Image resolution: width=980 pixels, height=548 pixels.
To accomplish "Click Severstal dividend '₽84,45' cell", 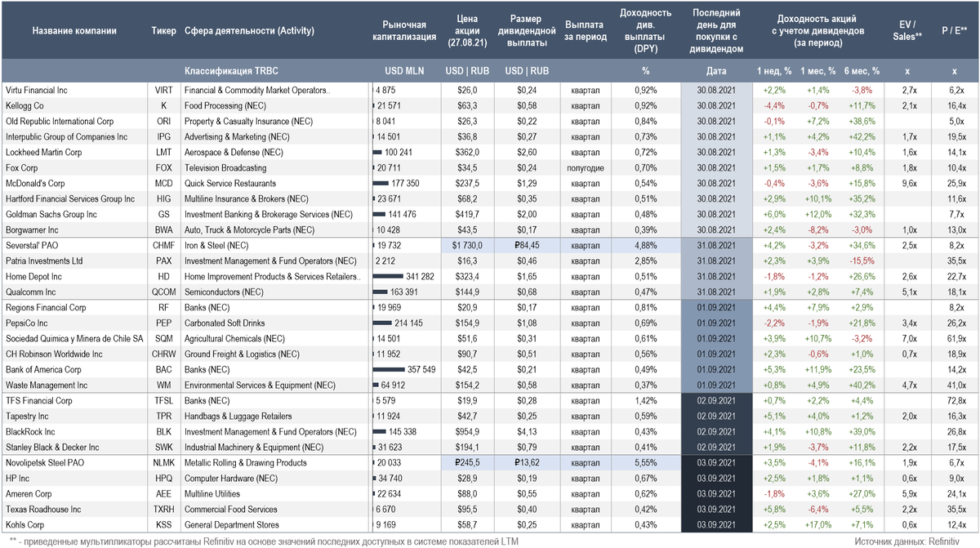I will pyautogui.click(x=526, y=246).
